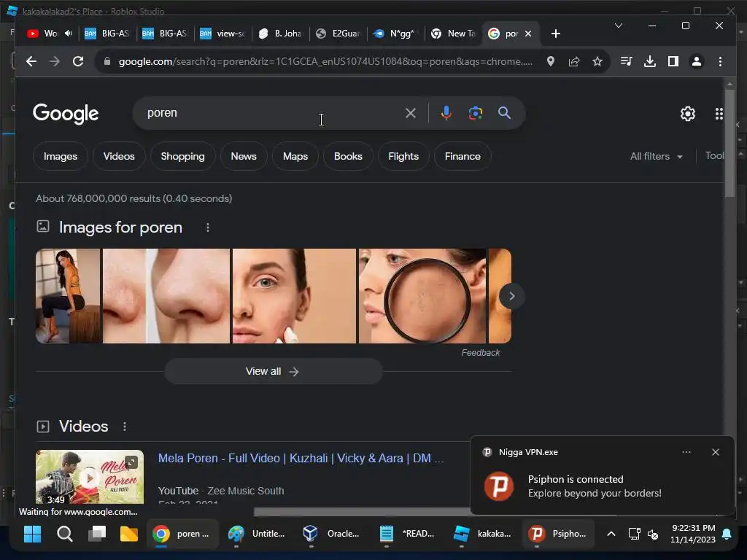747x560 pixels.
Task: Open the Windows Start menu
Action: (x=32, y=534)
